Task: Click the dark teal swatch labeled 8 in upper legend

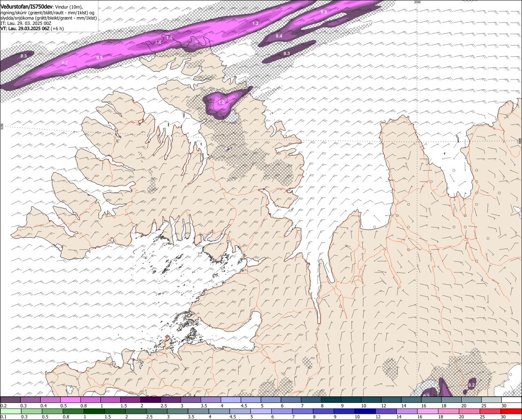Action: pyautogui.click(x=331, y=400)
